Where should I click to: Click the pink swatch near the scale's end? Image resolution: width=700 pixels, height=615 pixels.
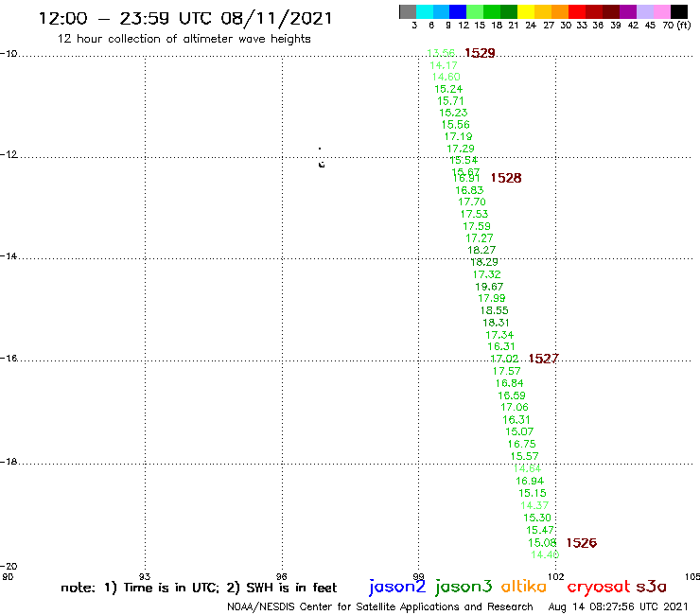pos(661,11)
